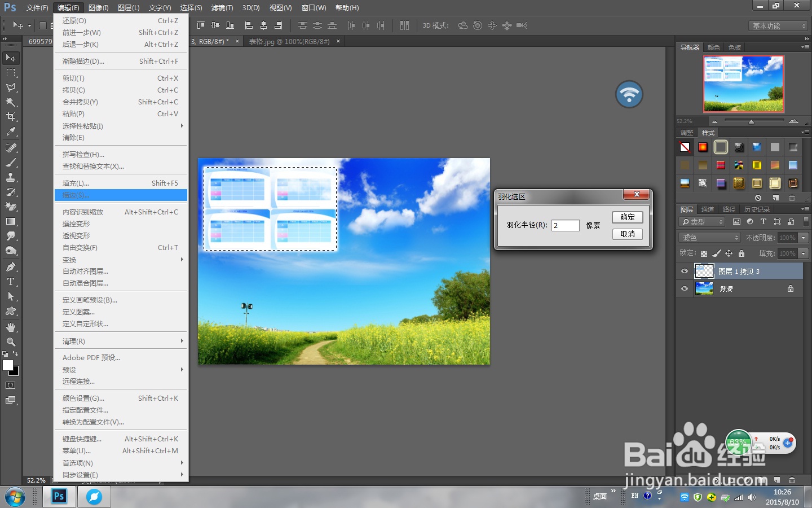Select the Healing Brush tool
Viewport: 812px width, 508px height.
click(11, 148)
